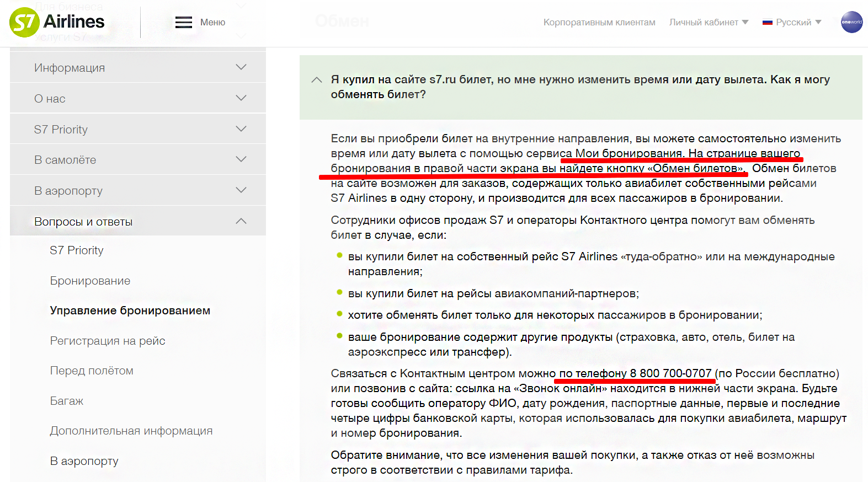Click the bullet about авиакомпаний-партнеров flights
Viewport: 868px width, 482px height.
493,293
